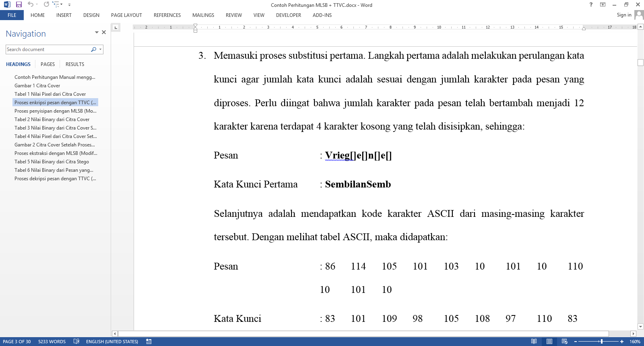The width and height of the screenshot is (644, 346).
Task: Open Navigation pane task options arrow
Action: (x=97, y=32)
